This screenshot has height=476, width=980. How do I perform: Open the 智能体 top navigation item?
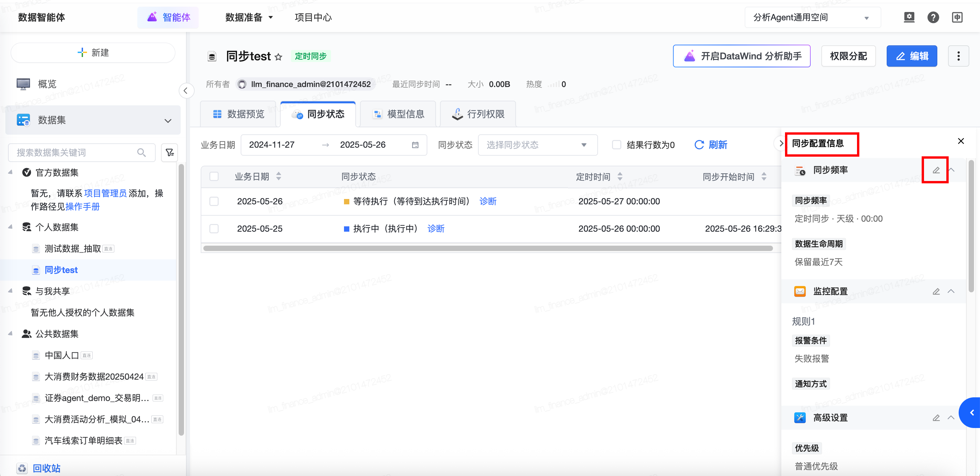pyautogui.click(x=169, y=18)
